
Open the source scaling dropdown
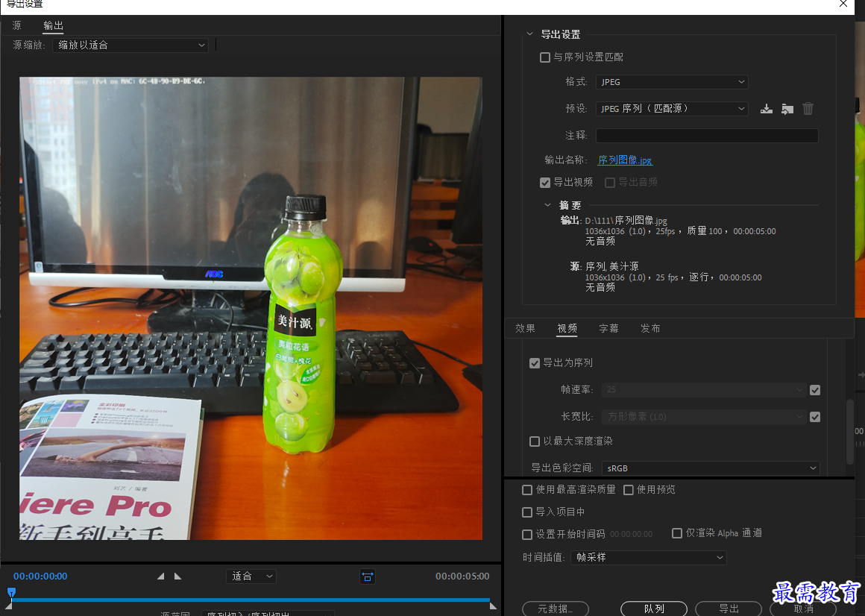130,45
